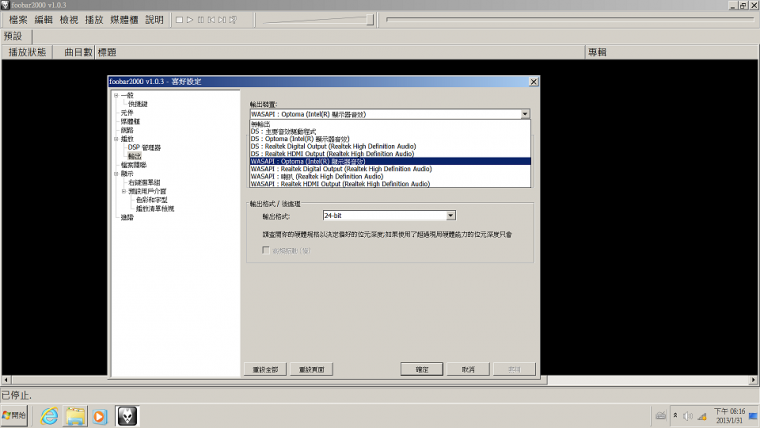Click foobar2000 alien icon on taskbar
Viewport: 760px width, 428px height.
point(127,416)
